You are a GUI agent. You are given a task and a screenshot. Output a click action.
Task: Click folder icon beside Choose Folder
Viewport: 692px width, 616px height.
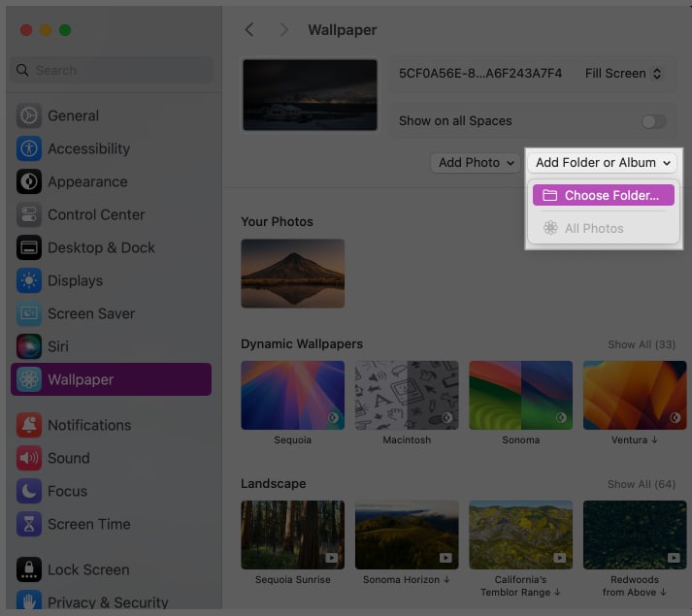click(549, 195)
